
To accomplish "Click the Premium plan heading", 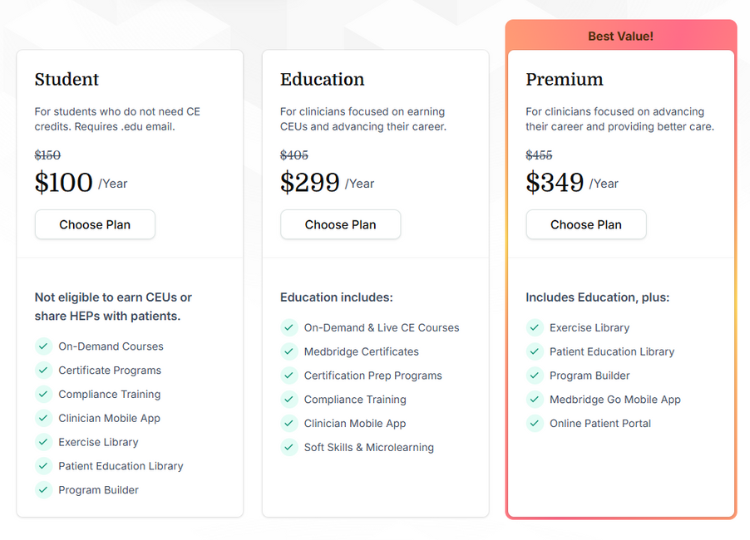I will pyautogui.click(x=564, y=80).
